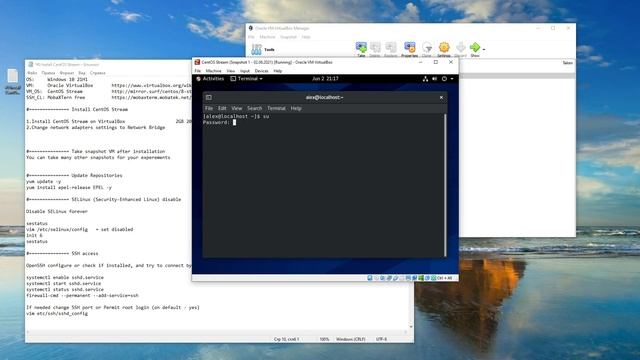Open Terminal app menu in GNOME top bar
The width and height of the screenshot is (640, 360).
[247, 78]
